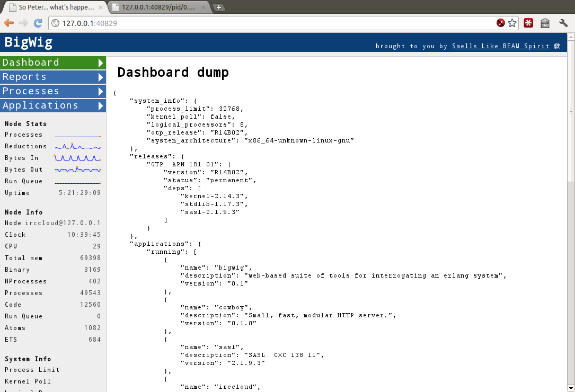575x392 pixels.
Task: Open the Dashboard menu item
Action: click(x=53, y=63)
